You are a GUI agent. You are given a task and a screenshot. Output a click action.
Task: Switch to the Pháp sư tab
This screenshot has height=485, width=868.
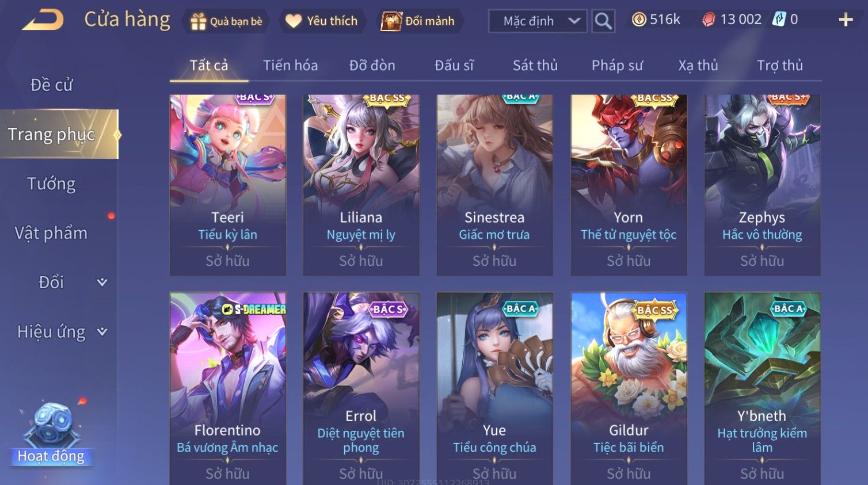pos(617,66)
